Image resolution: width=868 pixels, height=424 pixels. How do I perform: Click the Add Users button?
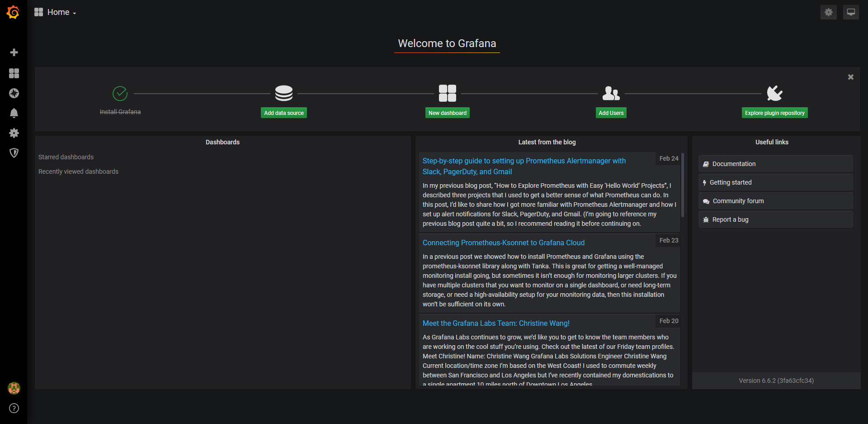coord(611,113)
